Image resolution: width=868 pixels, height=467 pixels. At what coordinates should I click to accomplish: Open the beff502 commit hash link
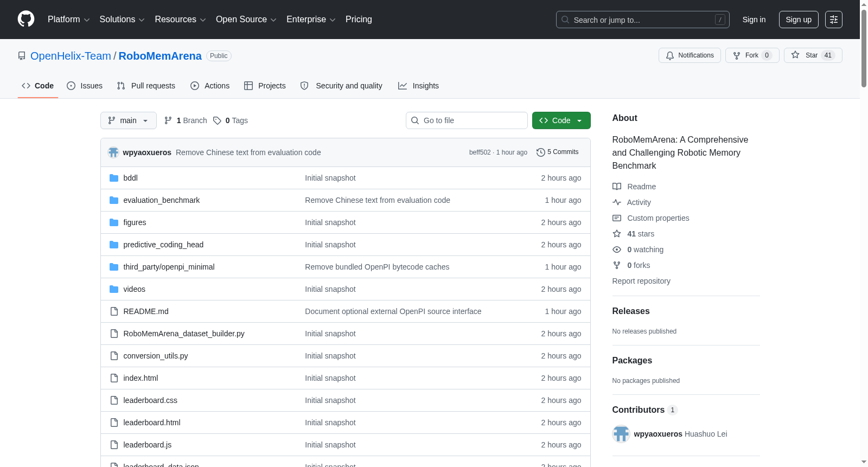point(480,152)
